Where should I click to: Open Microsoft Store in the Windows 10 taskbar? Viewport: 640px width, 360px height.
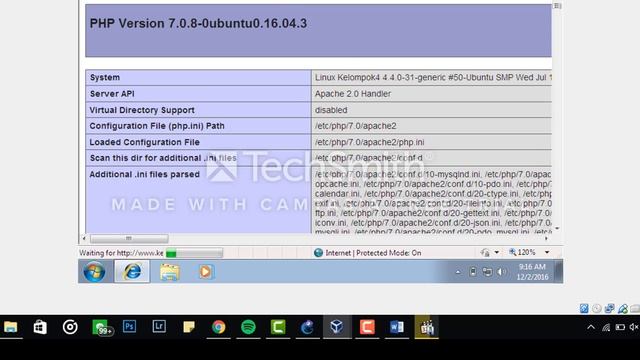(x=40, y=327)
